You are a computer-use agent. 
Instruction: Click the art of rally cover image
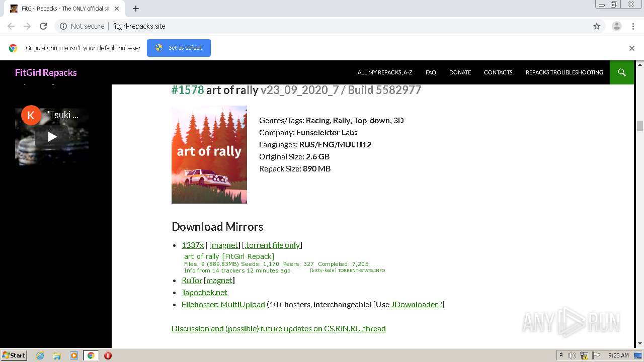pyautogui.click(x=209, y=154)
